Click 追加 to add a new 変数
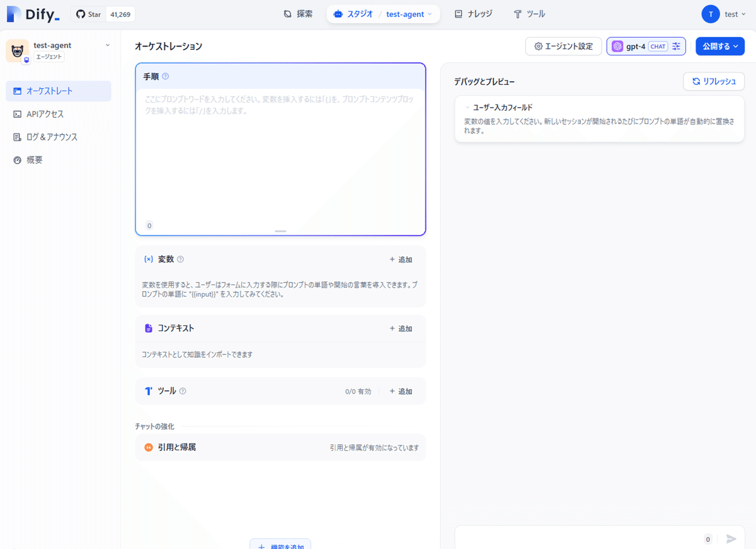This screenshot has height=549, width=756. tap(400, 259)
